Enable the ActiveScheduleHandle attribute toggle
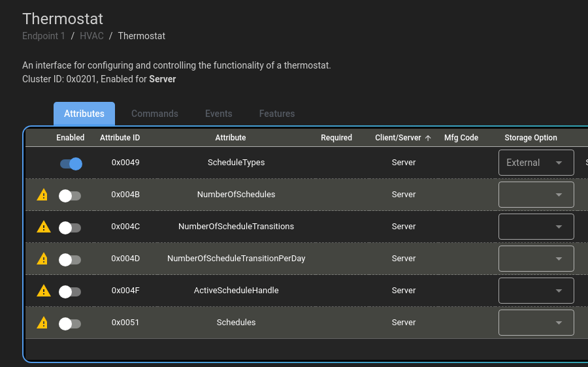This screenshot has height=367, width=588. [x=69, y=291]
